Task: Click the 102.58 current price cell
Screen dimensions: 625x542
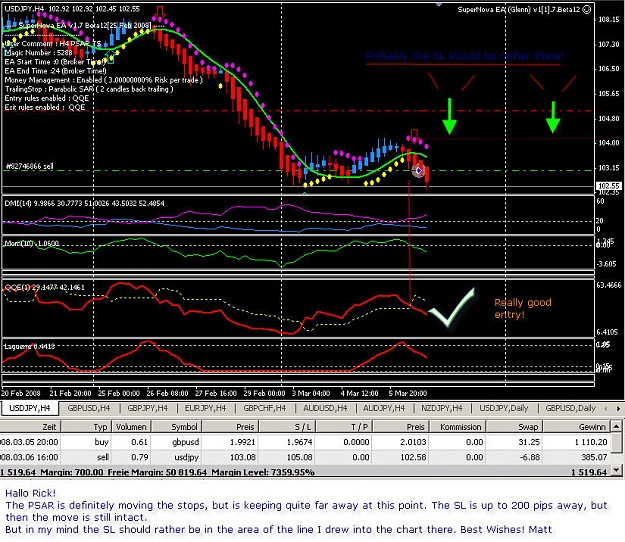Action: coord(413,457)
